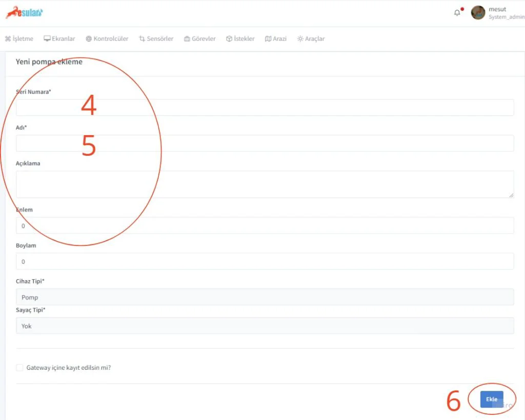Expand the Sayaç Tipi dropdown
525x420 pixels.
click(x=265, y=326)
